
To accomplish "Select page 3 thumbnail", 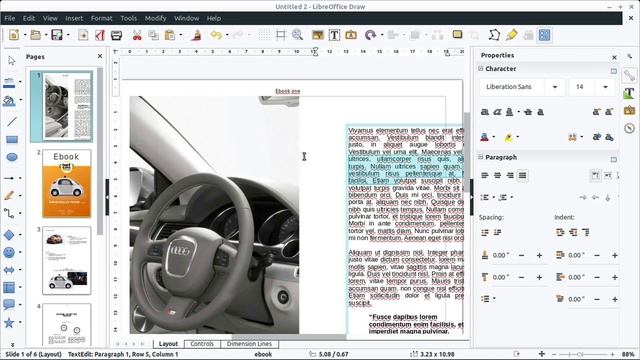I will [67, 260].
